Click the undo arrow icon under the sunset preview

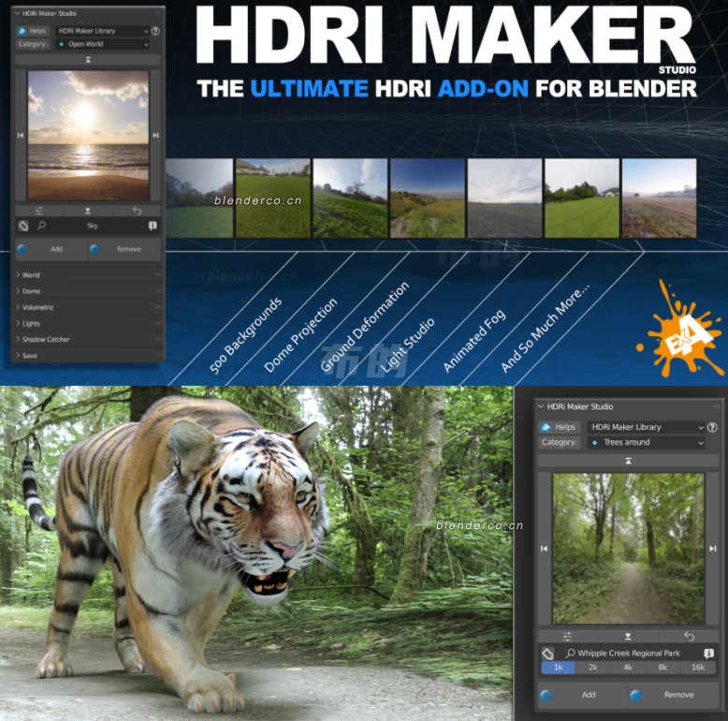(137, 211)
